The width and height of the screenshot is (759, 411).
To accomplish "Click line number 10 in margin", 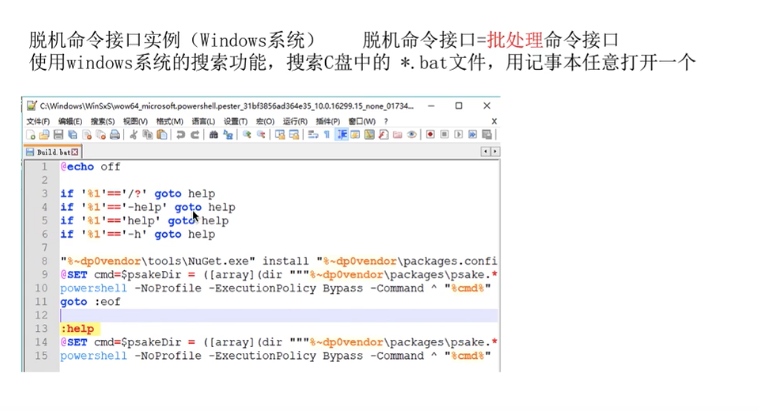I will 42,288.
